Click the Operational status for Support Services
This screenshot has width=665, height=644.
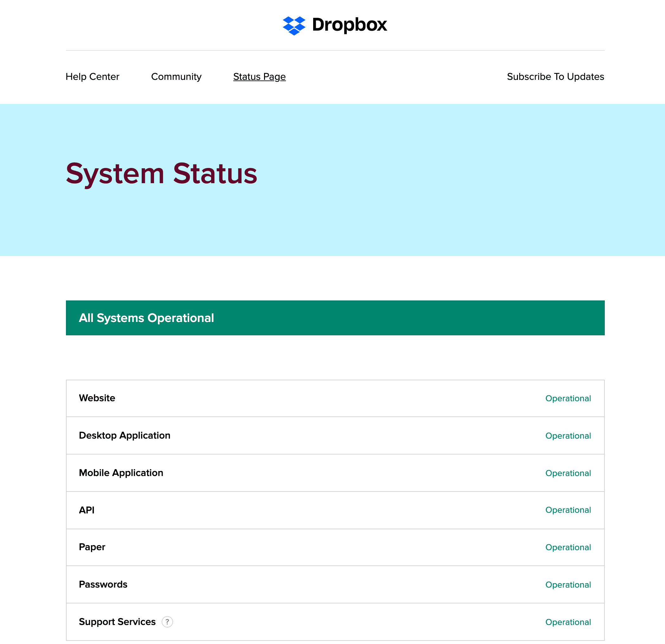click(x=568, y=622)
